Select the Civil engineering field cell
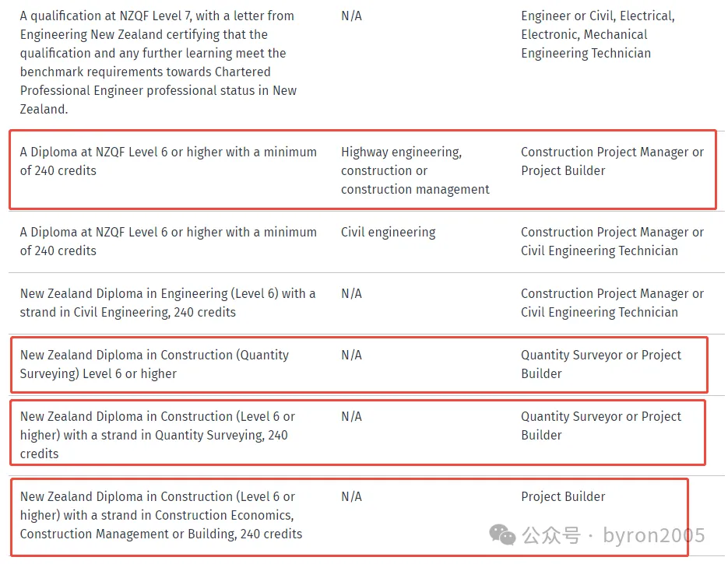 click(388, 232)
